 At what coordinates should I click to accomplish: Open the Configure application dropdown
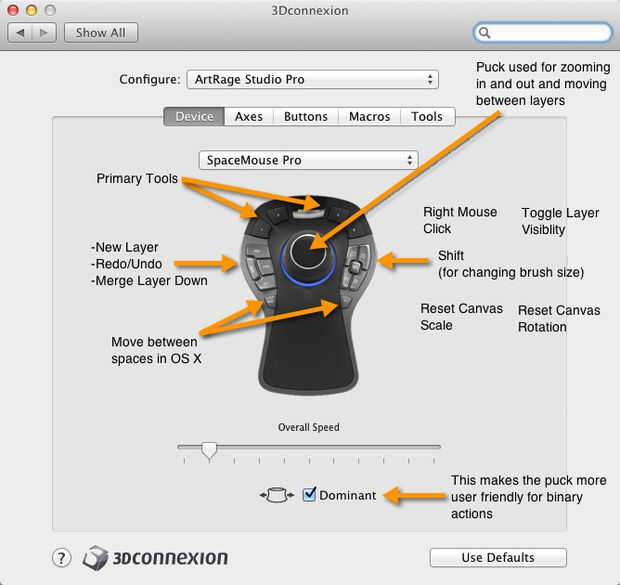[x=312, y=80]
